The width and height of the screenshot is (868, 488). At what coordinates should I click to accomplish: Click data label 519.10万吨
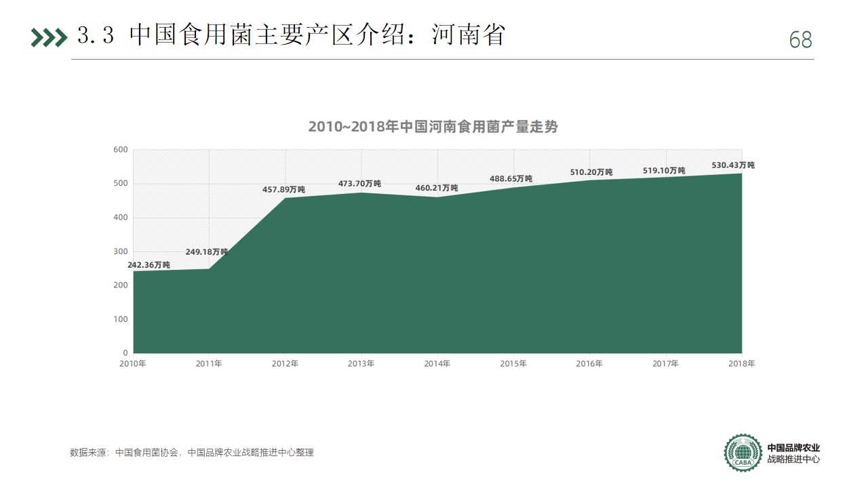pos(664,171)
